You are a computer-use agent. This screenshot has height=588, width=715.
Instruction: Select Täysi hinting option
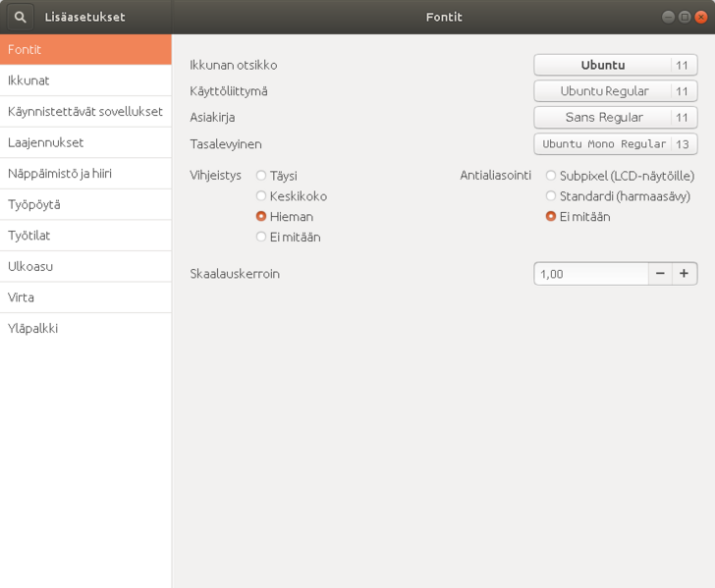[261, 176]
